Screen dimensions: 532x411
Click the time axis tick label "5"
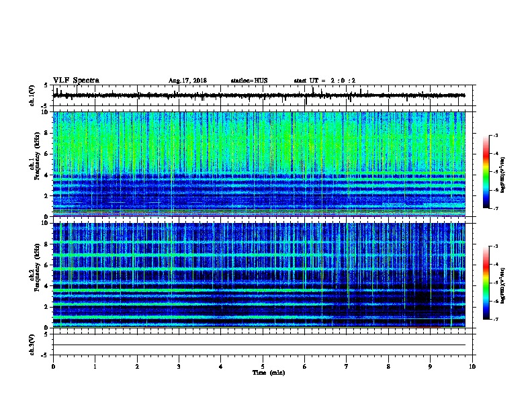[263, 367]
